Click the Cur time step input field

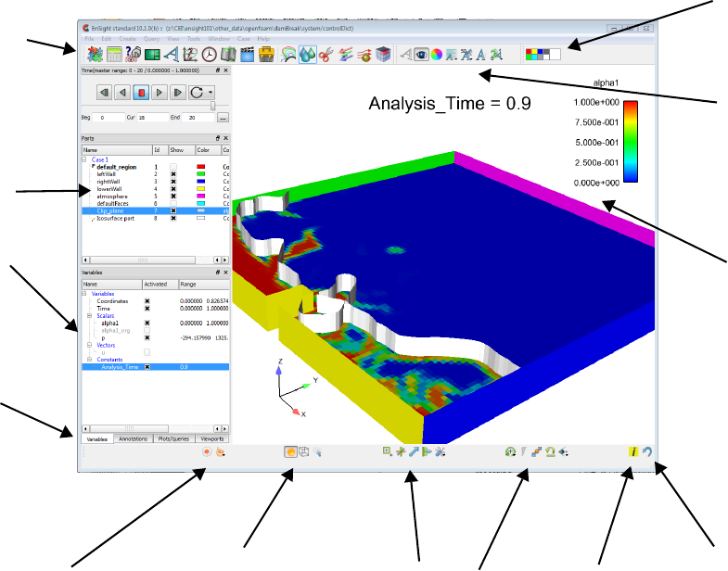152,118
